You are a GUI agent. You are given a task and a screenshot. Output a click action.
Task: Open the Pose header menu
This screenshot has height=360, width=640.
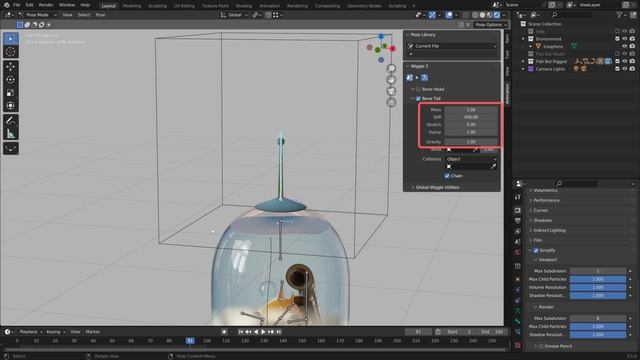click(x=100, y=15)
